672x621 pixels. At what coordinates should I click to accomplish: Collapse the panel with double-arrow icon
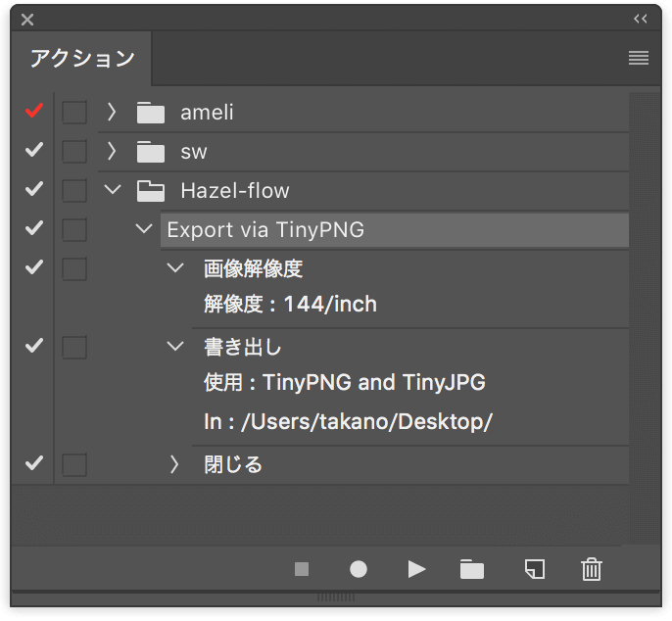[641, 19]
